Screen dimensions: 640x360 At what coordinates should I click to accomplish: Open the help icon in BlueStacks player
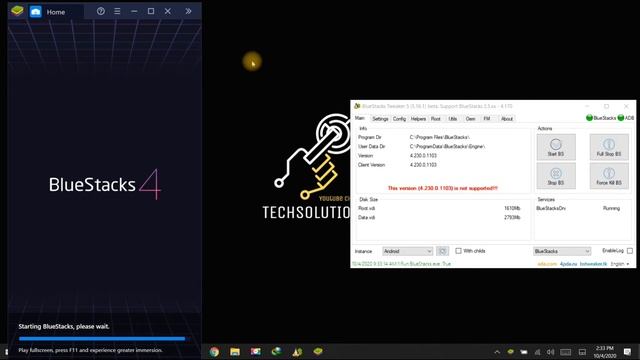(100, 11)
